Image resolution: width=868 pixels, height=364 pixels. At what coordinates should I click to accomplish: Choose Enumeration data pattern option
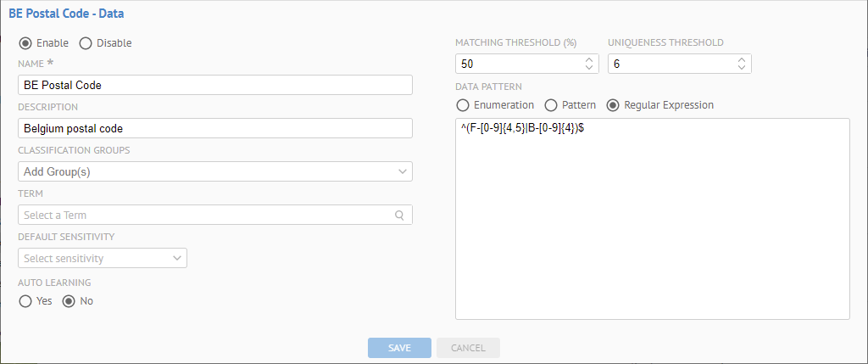point(463,105)
